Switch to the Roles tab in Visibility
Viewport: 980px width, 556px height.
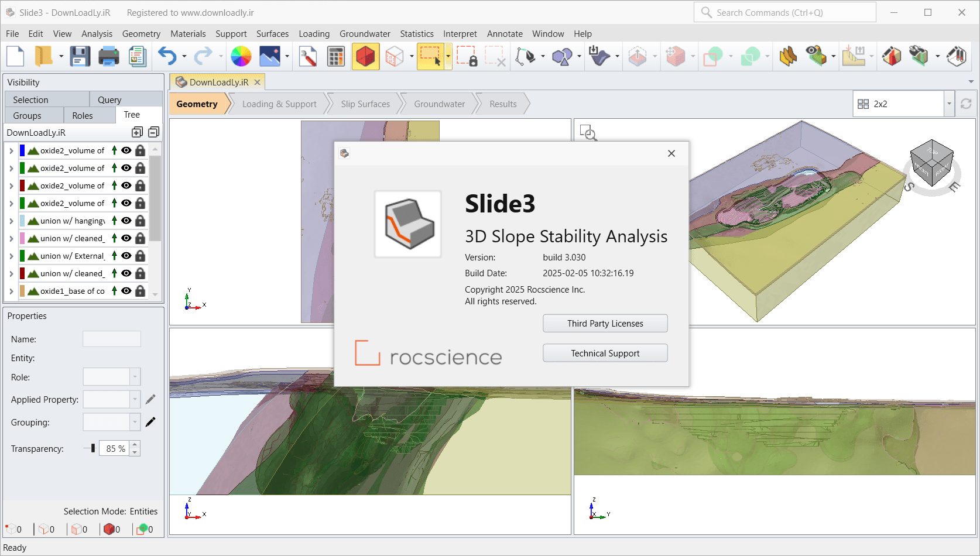tap(83, 115)
